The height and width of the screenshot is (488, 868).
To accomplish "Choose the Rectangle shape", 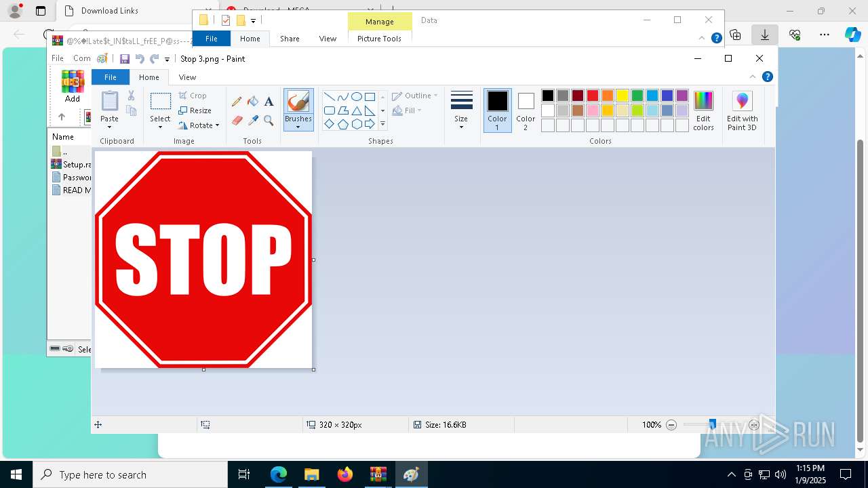I will 370,96.
